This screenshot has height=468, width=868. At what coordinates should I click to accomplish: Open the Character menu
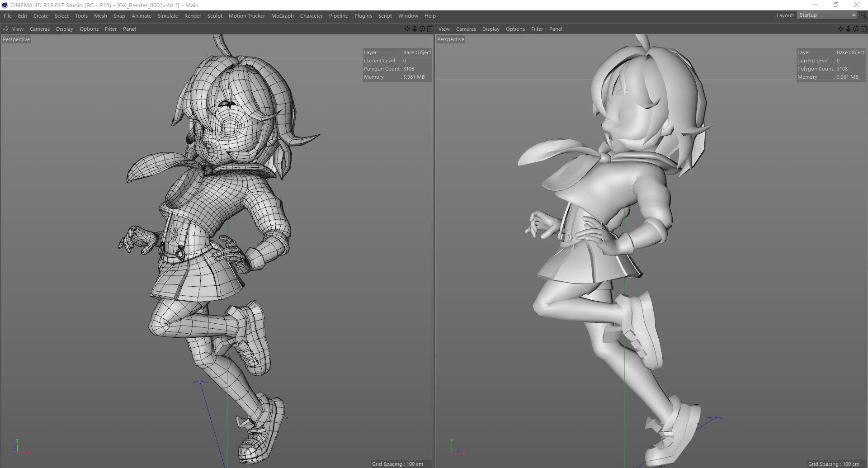(x=311, y=16)
